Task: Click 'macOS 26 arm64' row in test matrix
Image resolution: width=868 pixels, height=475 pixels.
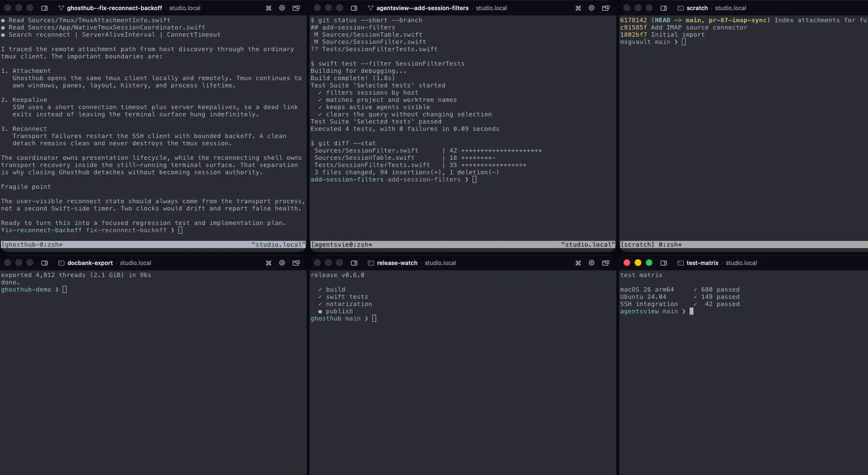Action: click(x=680, y=290)
